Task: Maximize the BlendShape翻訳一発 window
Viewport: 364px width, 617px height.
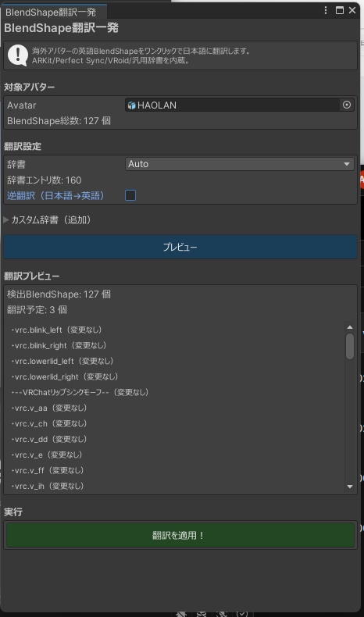Action: [340, 11]
